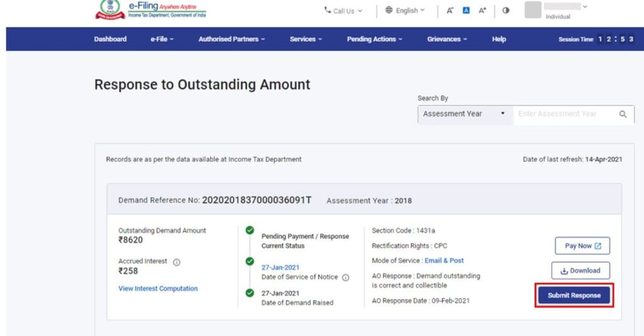Increase font size with A+ icon
The image size is (644, 336).
click(482, 11)
